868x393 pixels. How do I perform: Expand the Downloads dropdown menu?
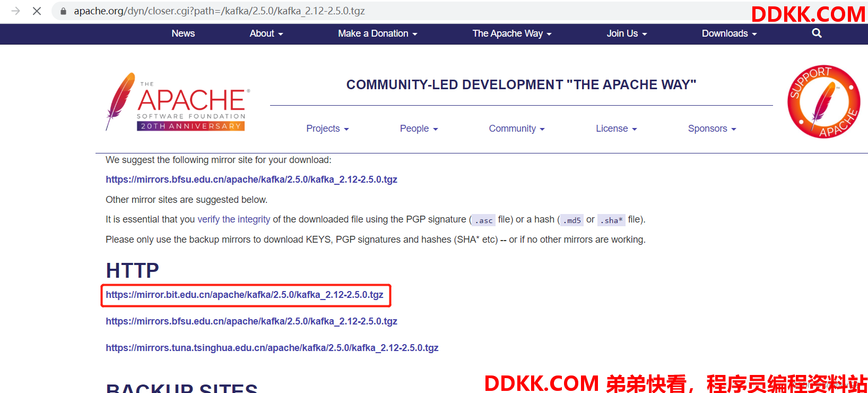pos(729,33)
